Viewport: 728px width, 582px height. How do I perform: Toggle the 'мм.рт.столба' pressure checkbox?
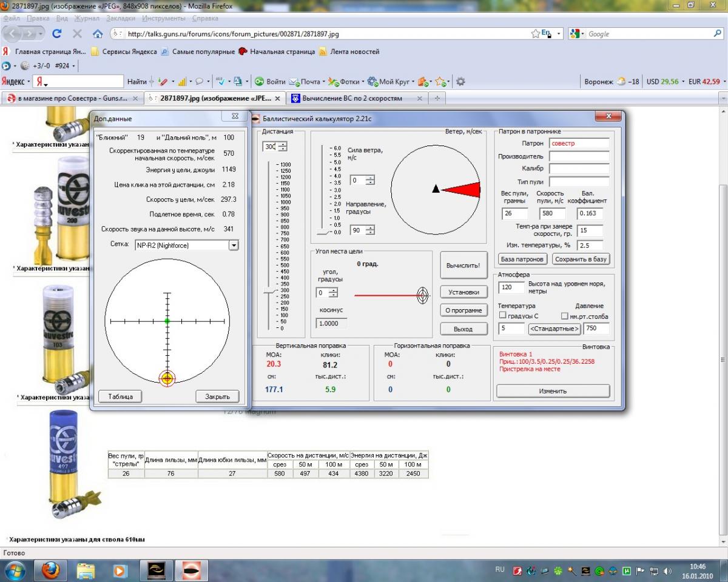coord(565,316)
